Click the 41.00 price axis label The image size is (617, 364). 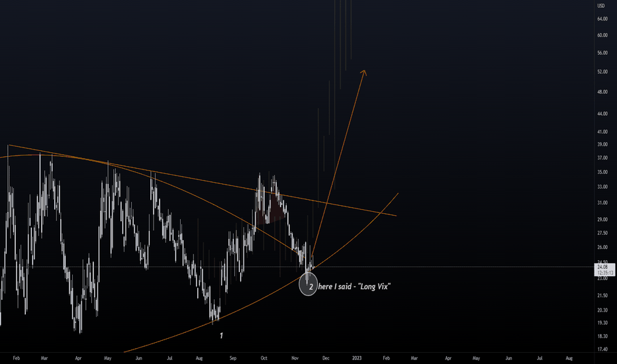602,132
